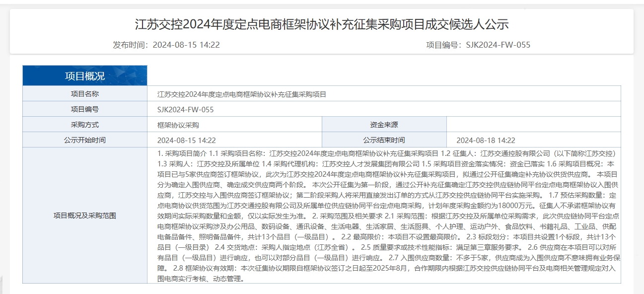Click the 项目概况及采购范围 label cell
This screenshot has width=644, height=294.
(x=85, y=216)
